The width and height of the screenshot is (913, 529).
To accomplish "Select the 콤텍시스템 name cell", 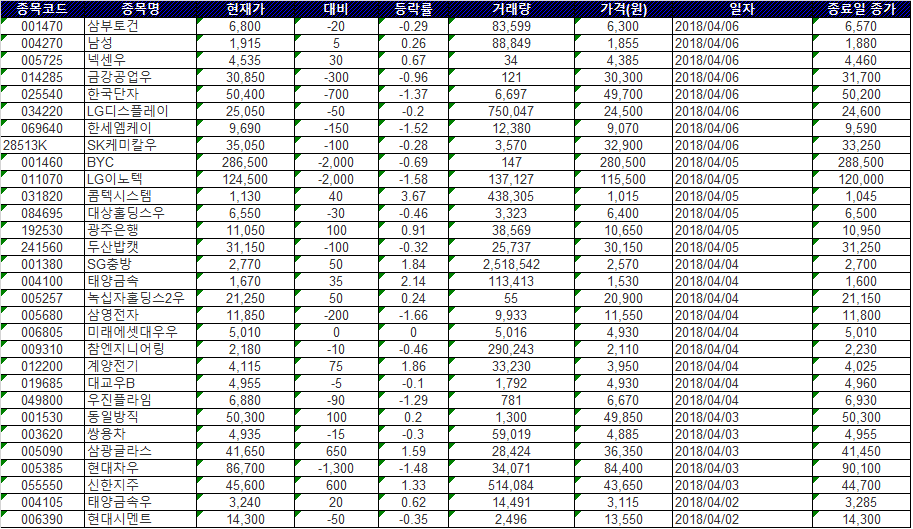I will click(140, 196).
